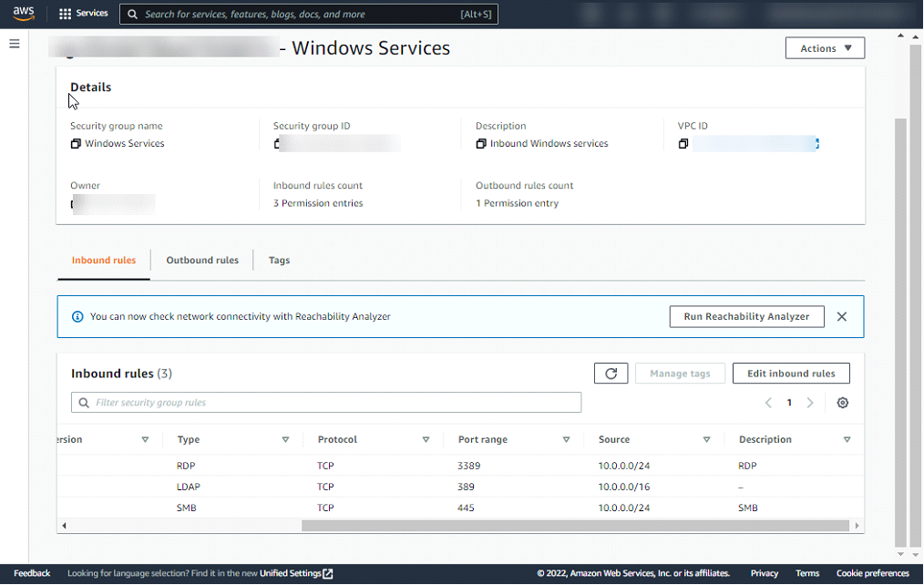Sort rules by Description column arrow
The image size is (924, 585).
point(847,440)
